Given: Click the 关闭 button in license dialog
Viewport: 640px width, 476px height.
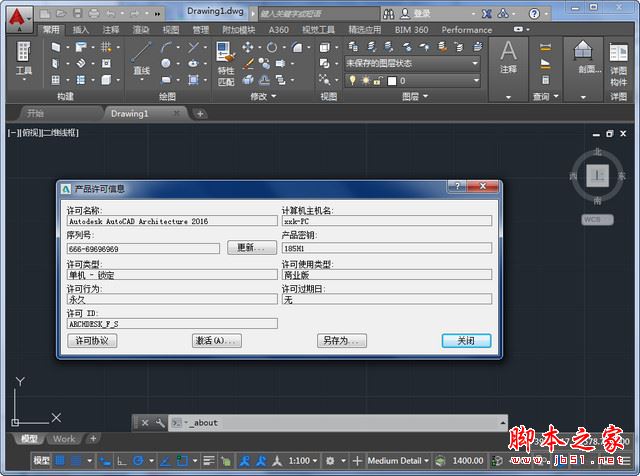Looking at the screenshot, I should 466,341.
